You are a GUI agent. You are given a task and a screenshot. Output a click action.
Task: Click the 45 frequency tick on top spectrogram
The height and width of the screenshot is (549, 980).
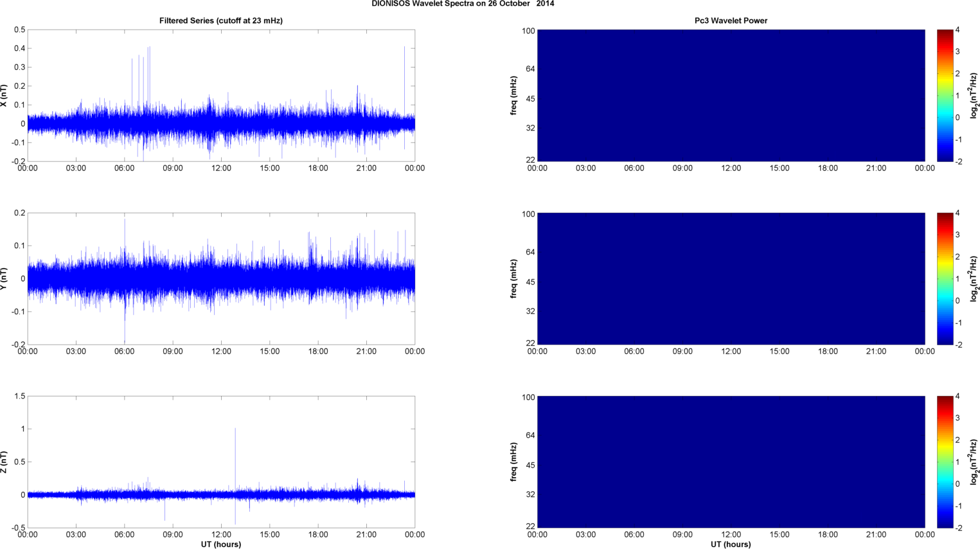coord(531,99)
